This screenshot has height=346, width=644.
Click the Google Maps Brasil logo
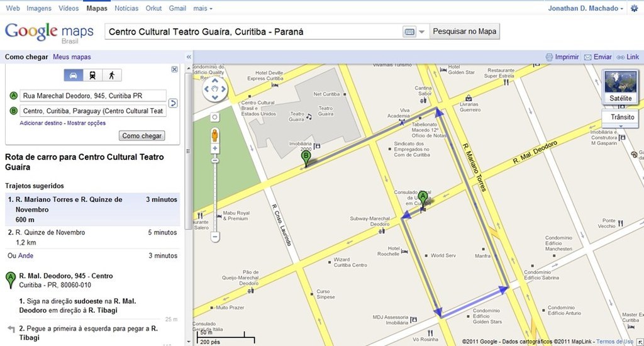49,33
